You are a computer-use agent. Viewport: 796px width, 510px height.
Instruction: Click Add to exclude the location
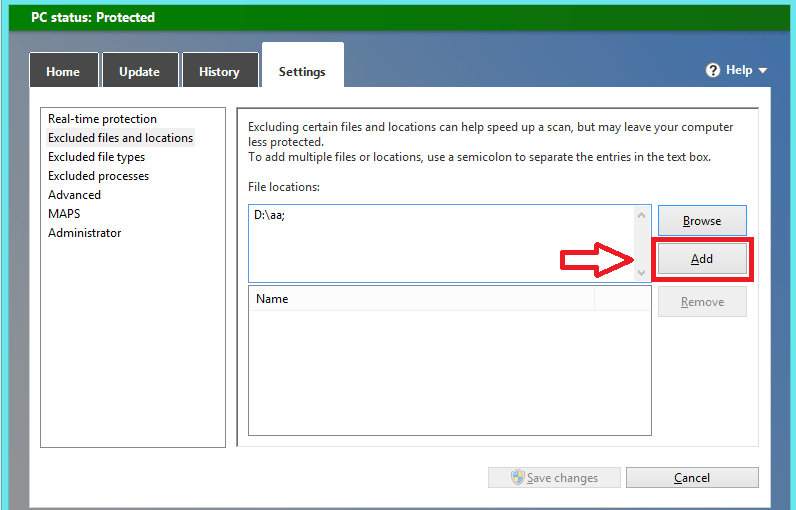point(702,259)
